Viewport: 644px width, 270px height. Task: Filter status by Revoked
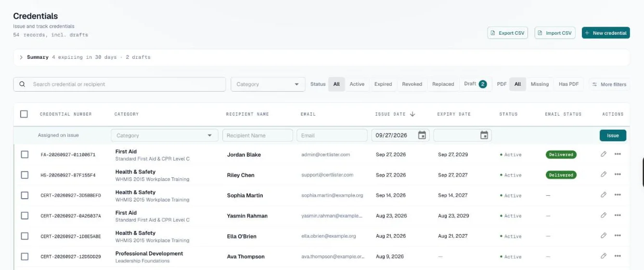pos(412,84)
